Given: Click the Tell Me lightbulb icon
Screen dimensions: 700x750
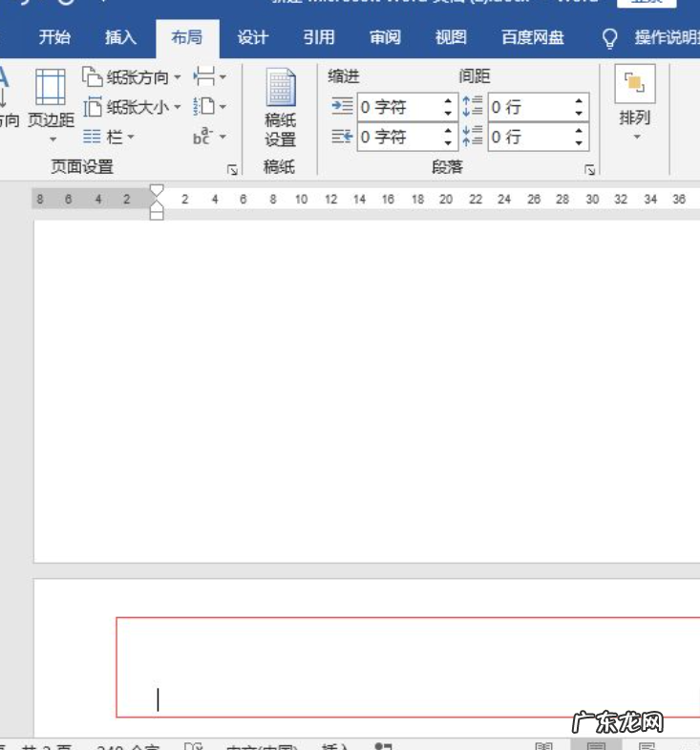Looking at the screenshot, I should (x=609, y=38).
